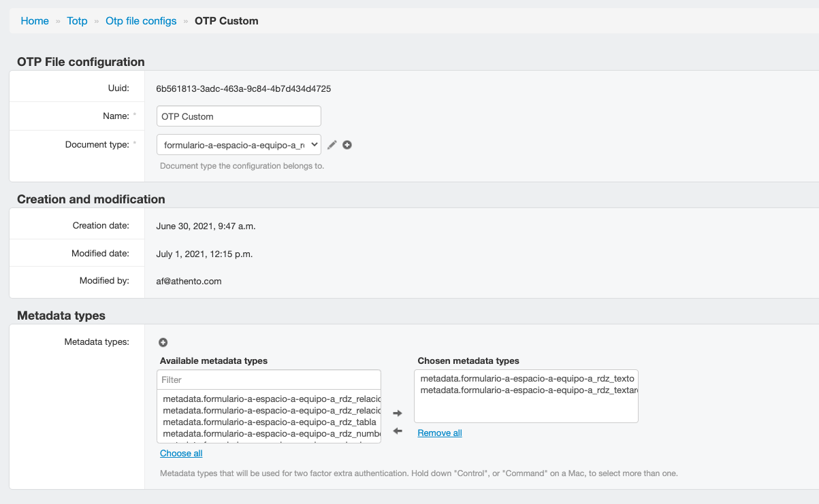Navigate to Otp file configs breadcrumb

pos(141,21)
